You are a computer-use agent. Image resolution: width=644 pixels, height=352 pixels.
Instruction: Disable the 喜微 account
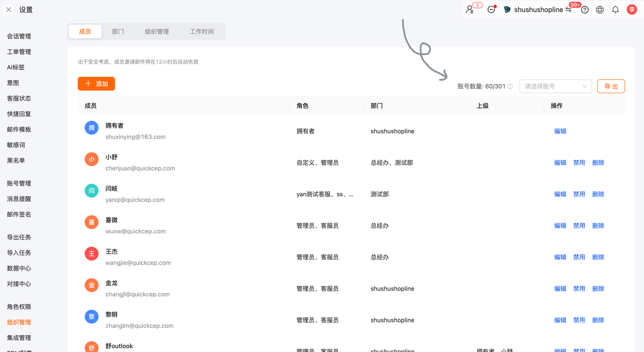(579, 226)
